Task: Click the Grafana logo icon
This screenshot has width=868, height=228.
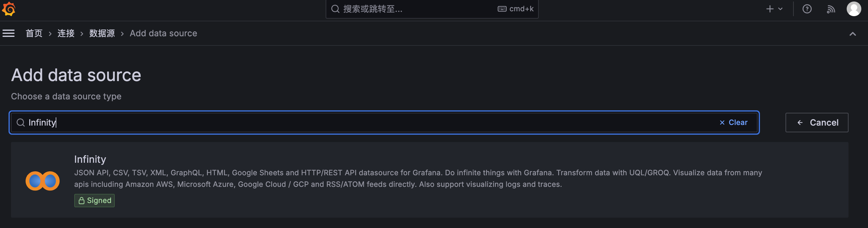Action: point(9,9)
